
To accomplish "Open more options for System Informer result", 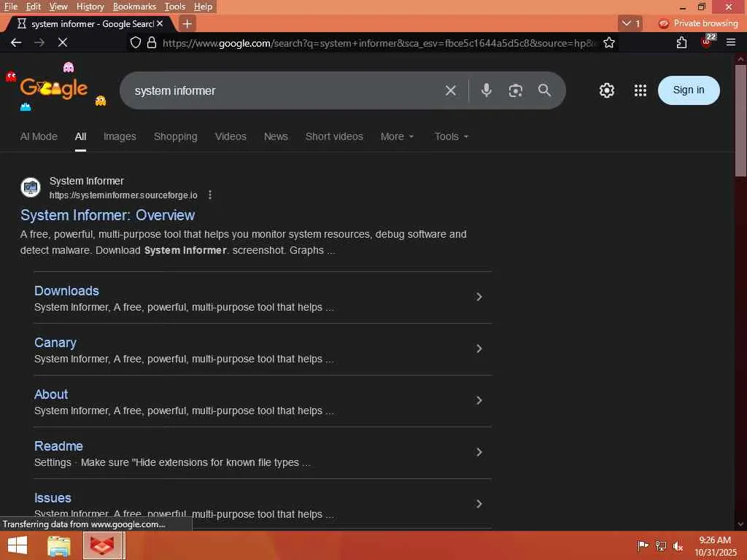I will point(210,195).
